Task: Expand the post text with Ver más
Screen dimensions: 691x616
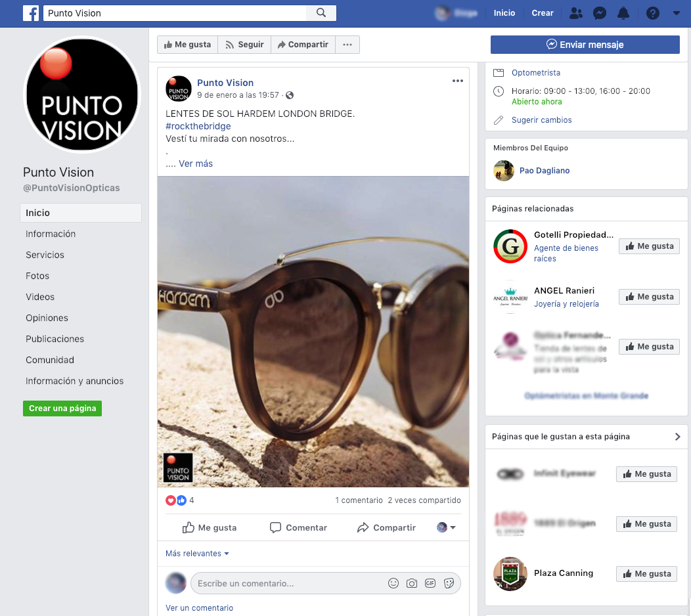Action: (x=196, y=164)
